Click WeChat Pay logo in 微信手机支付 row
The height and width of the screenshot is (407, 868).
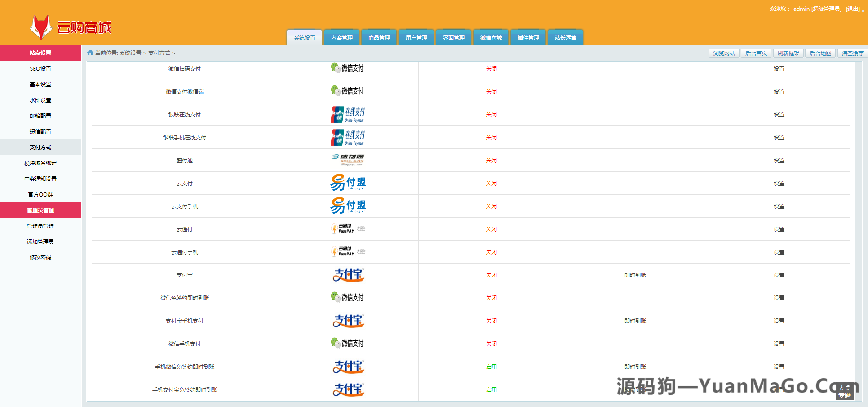(347, 344)
